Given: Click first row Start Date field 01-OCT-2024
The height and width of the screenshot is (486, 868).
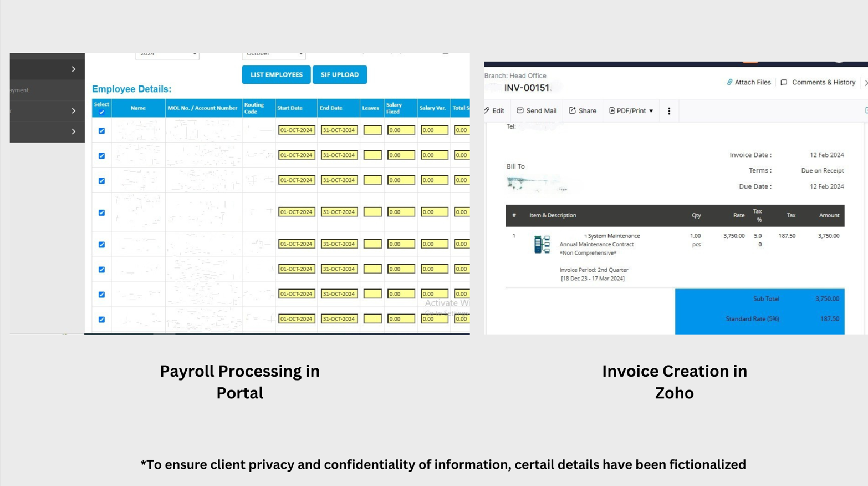Looking at the screenshot, I should pyautogui.click(x=297, y=130).
